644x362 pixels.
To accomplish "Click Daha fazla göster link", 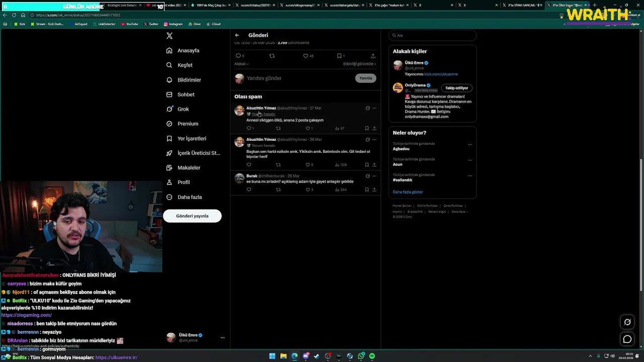I will (408, 192).
